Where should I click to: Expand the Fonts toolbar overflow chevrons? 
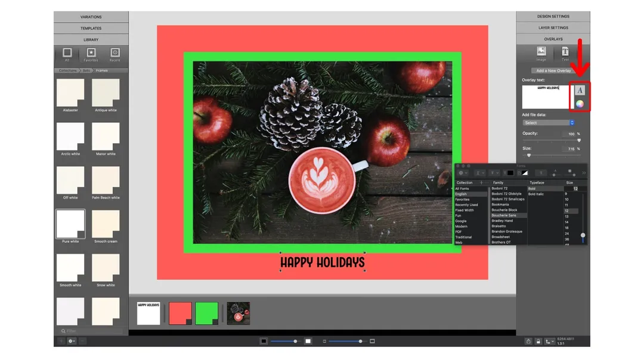584,173
